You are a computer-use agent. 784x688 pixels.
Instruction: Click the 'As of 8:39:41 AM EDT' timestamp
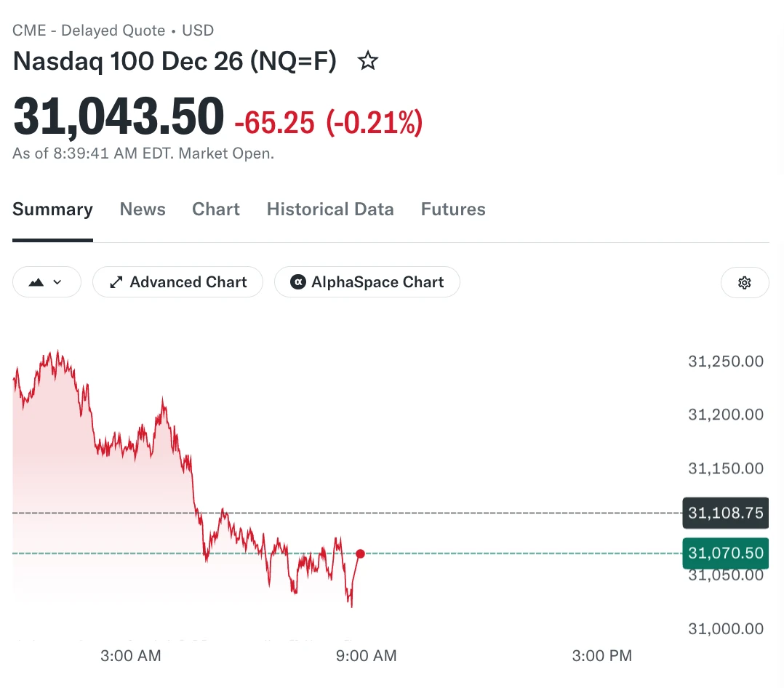pos(94,153)
